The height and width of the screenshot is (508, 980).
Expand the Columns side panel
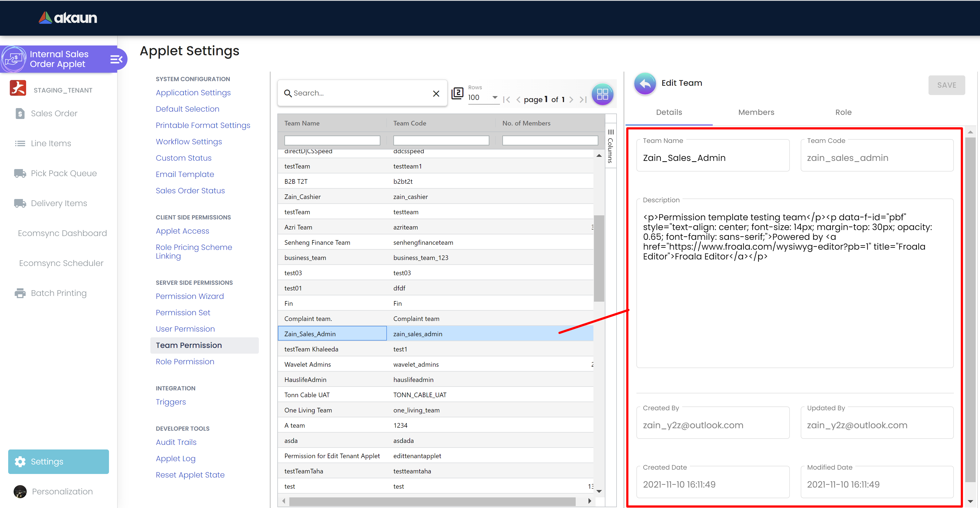610,146
